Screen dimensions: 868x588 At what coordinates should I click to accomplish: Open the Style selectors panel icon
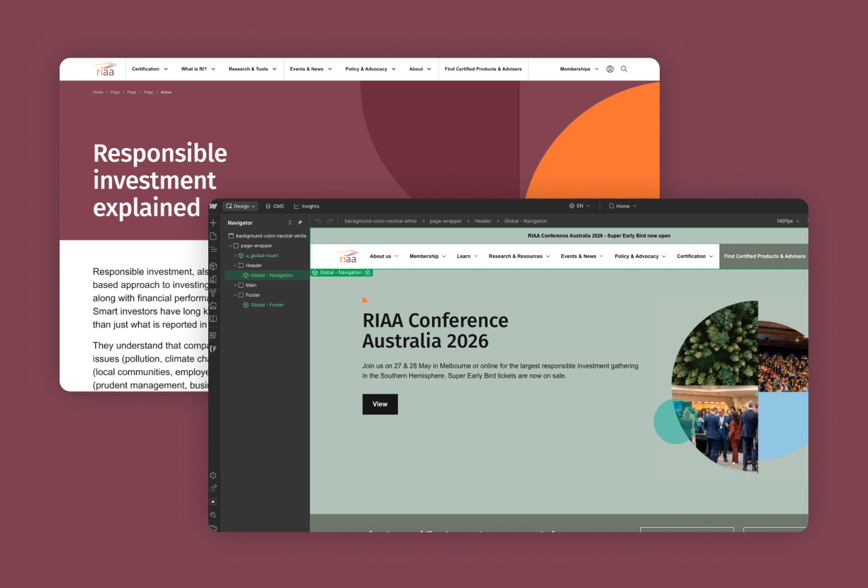(213, 279)
